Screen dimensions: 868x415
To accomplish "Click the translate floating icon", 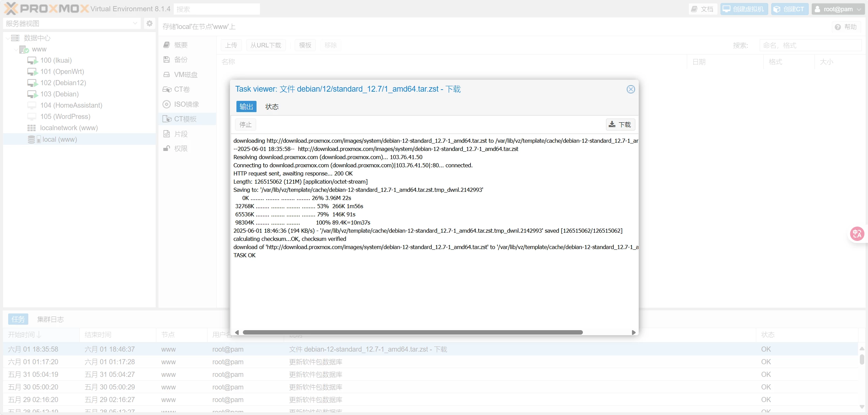I will coord(857,234).
